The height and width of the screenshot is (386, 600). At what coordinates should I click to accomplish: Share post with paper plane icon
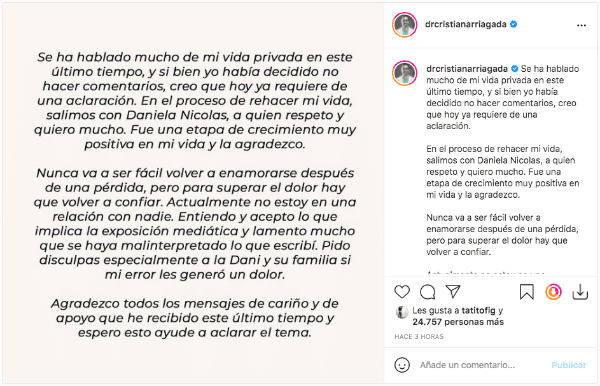click(x=453, y=292)
